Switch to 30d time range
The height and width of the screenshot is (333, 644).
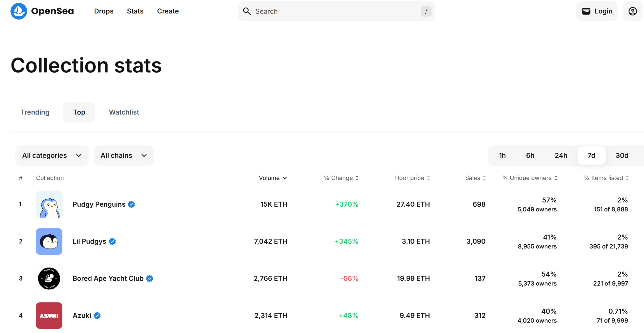pos(622,156)
